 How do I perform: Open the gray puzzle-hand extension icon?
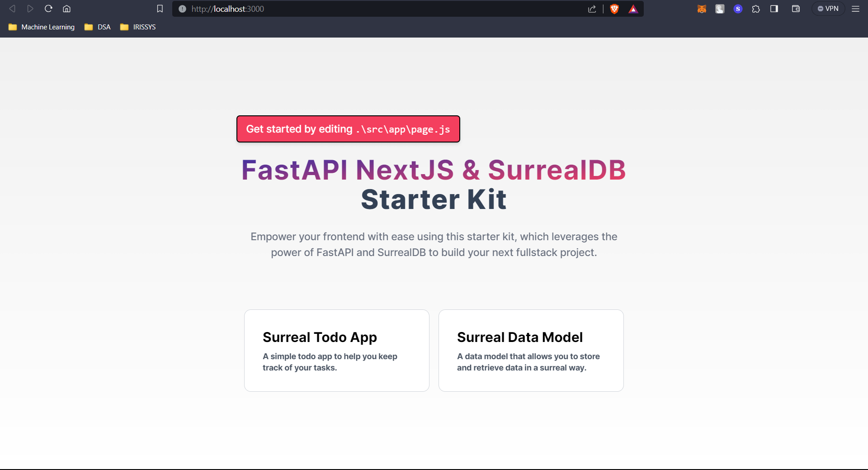720,9
